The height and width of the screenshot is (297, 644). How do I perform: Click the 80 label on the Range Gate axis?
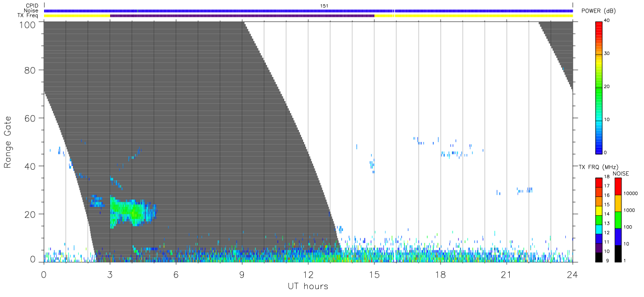point(30,70)
